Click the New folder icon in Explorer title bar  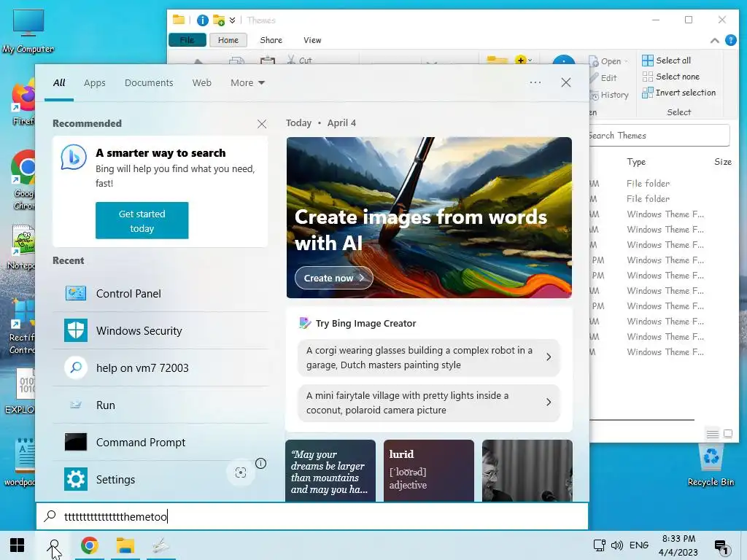pyautogui.click(x=219, y=20)
